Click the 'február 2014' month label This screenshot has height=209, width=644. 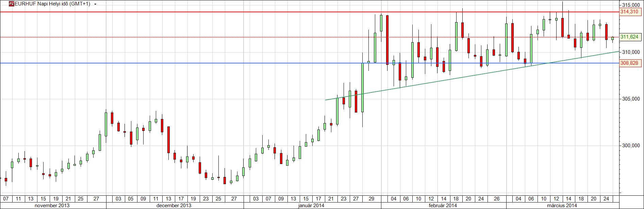442,206
